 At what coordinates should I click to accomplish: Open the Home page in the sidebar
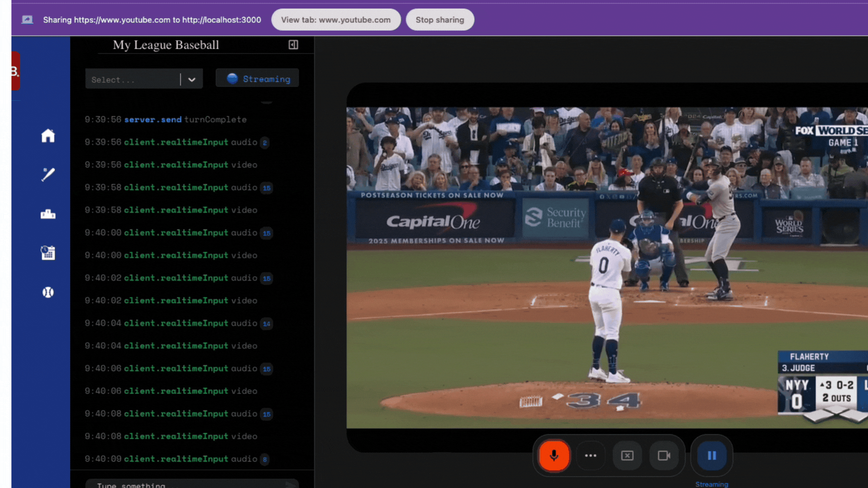tap(48, 136)
